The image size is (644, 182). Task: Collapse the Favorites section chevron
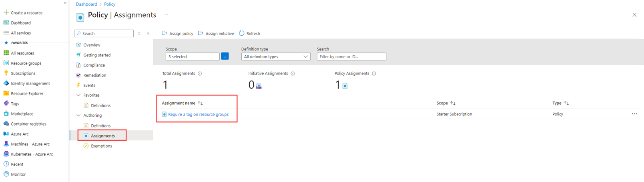point(78,95)
